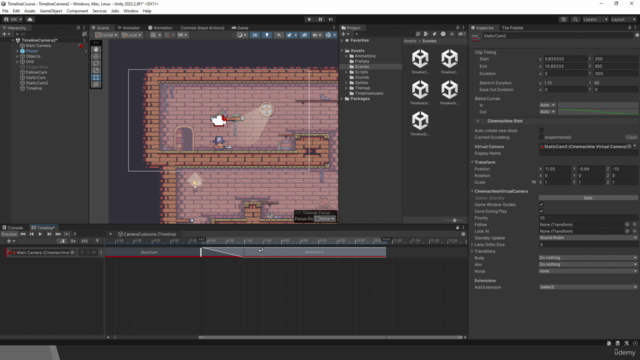The image size is (640, 360).
Task: Click the Step forward button in top toolbar
Action: pyautogui.click(x=331, y=19)
